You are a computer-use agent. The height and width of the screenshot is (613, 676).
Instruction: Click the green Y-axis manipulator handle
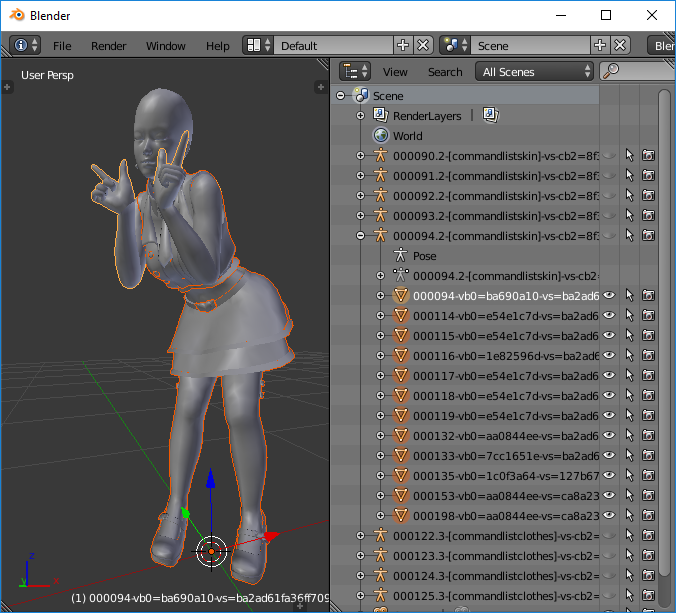185,512
